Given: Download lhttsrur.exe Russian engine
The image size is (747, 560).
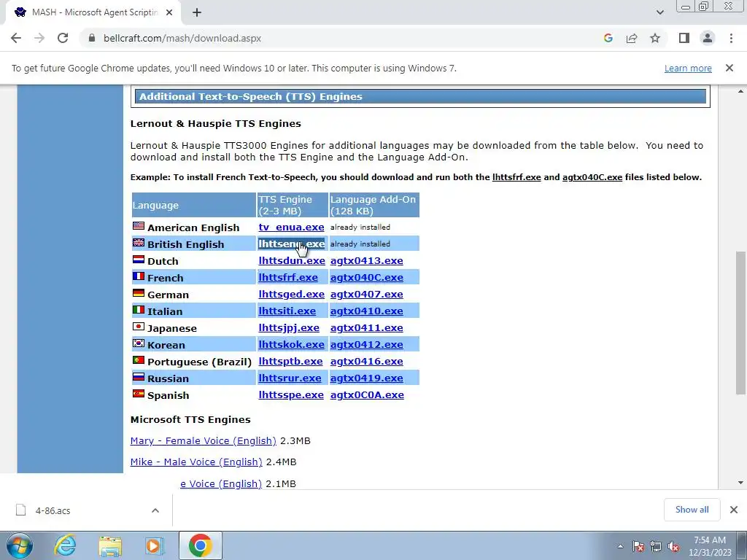Looking at the screenshot, I should coord(290,378).
